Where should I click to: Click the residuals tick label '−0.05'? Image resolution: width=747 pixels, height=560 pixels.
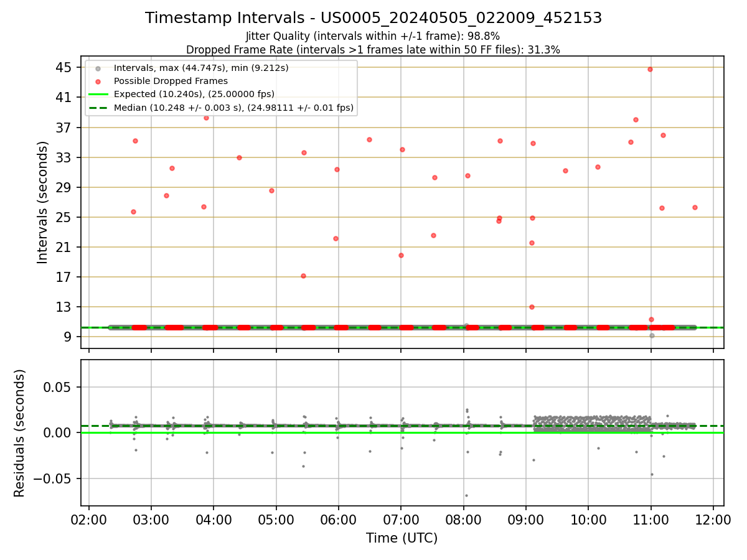coord(54,478)
